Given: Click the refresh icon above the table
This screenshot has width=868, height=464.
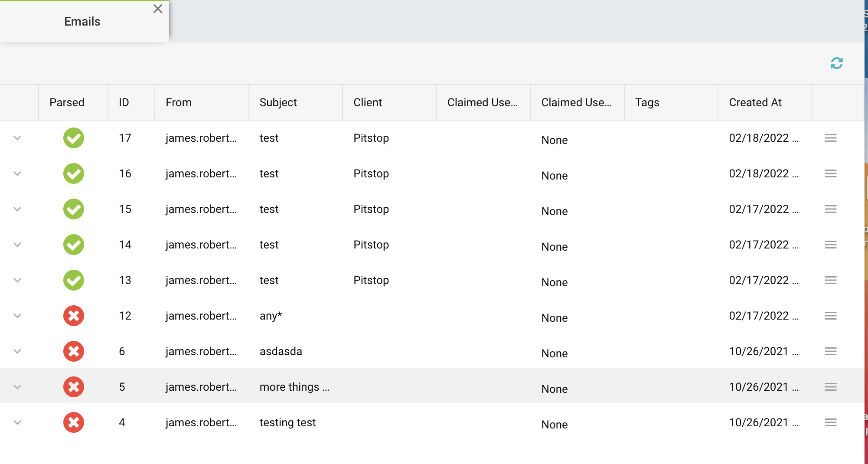Looking at the screenshot, I should 836,63.
